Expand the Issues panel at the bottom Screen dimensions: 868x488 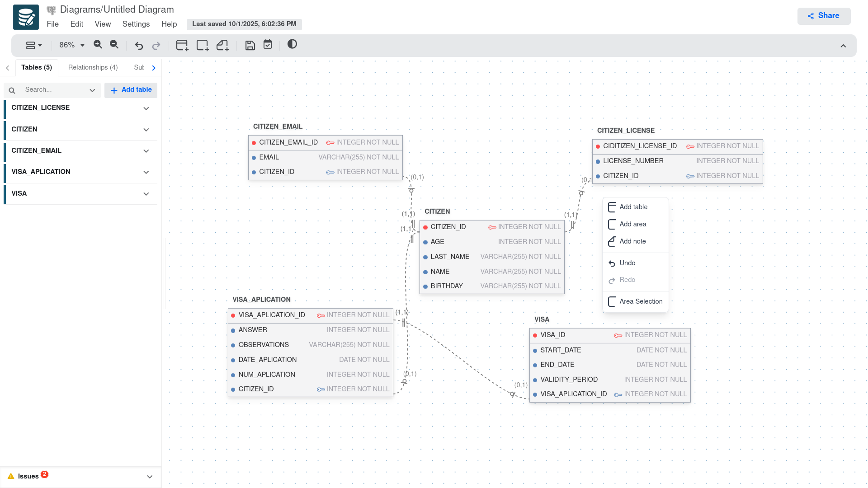point(150,476)
